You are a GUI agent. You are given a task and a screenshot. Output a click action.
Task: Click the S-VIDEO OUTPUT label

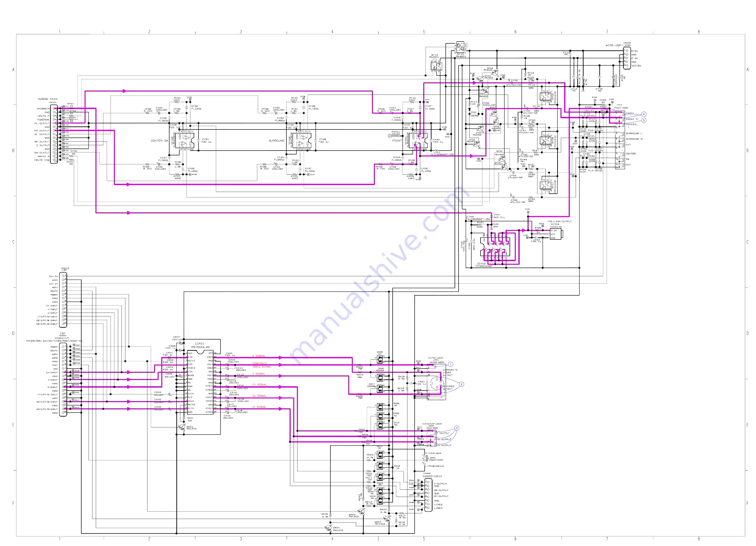tap(448, 388)
